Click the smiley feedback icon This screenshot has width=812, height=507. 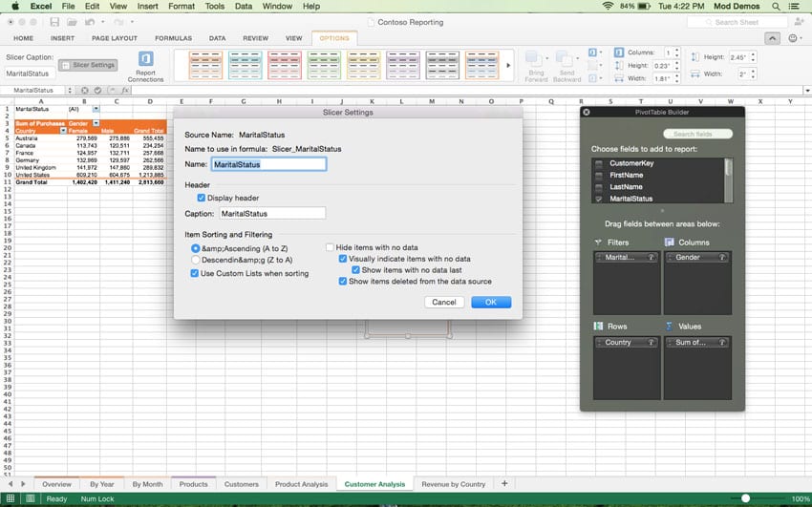point(794,38)
